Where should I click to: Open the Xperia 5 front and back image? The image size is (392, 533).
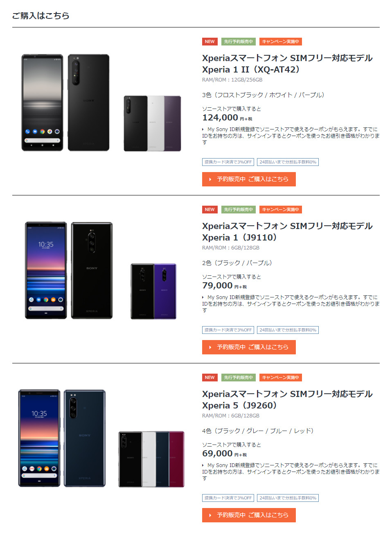point(62,438)
